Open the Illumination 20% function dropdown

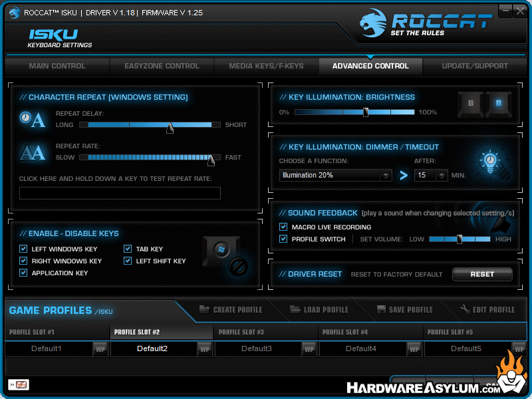[335, 175]
